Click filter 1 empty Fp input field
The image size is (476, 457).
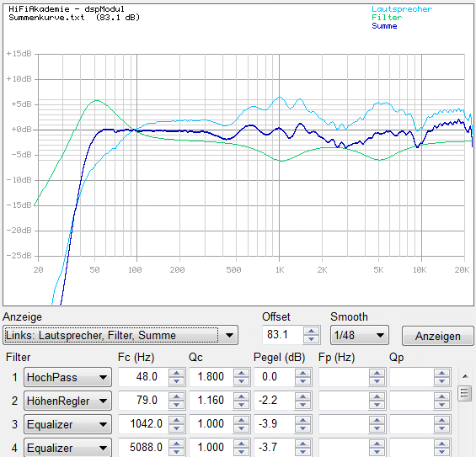pyautogui.click(x=344, y=377)
